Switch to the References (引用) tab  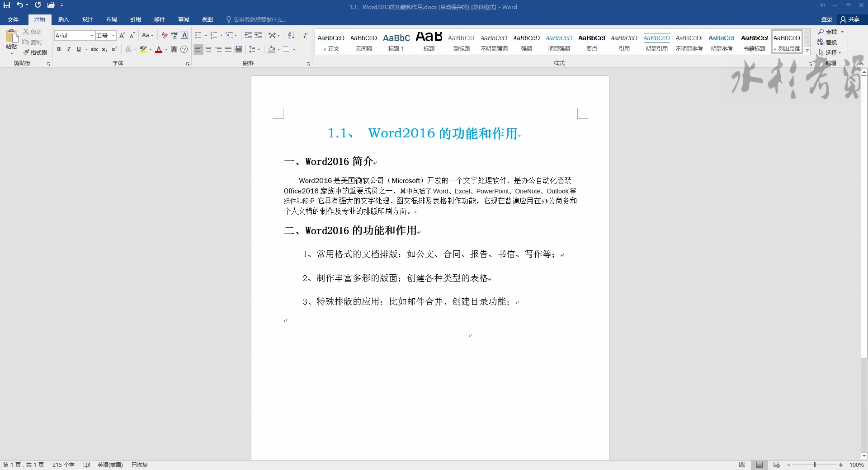(x=136, y=19)
